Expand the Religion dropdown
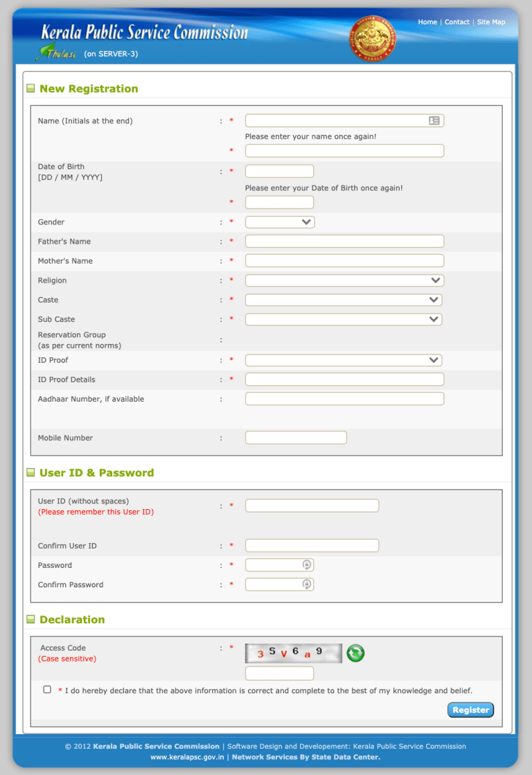Viewport: 532px width, 775px height. 344,280
